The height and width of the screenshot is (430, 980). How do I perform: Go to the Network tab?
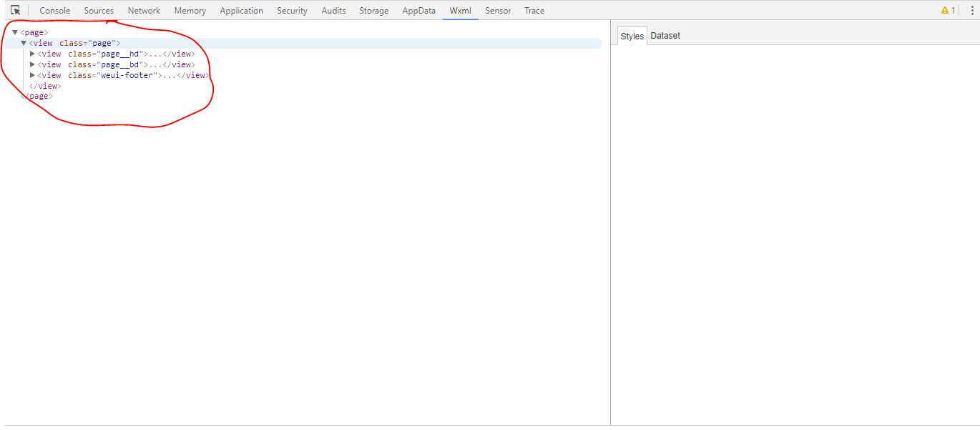(x=144, y=11)
